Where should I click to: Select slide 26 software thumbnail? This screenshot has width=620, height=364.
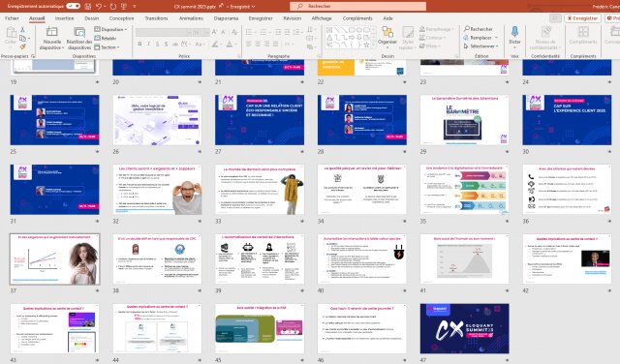tap(157, 120)
